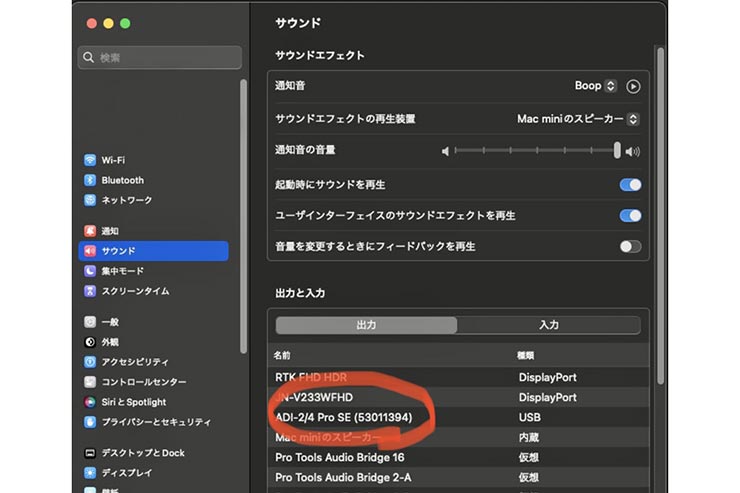Open スクリーンタイム in the sidebar
740x493 pixels.
pyautogui.click(x=134, y=291)
